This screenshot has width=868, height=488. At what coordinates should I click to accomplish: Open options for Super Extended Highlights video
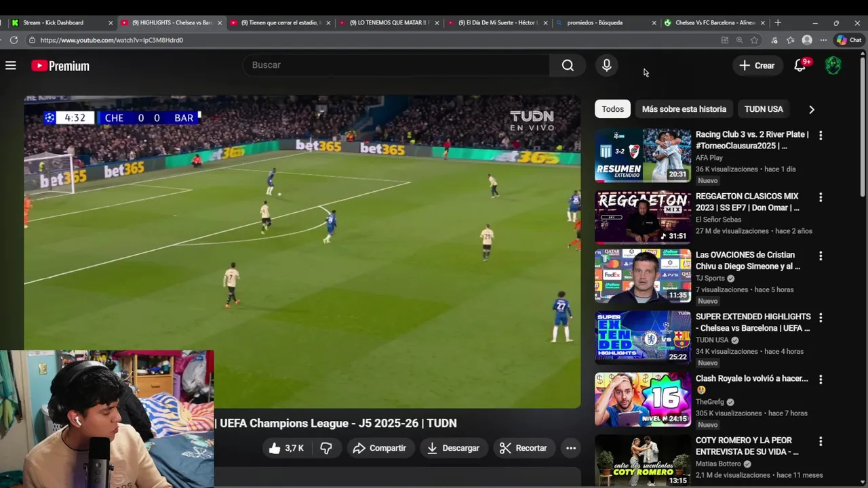coord(821,318)
